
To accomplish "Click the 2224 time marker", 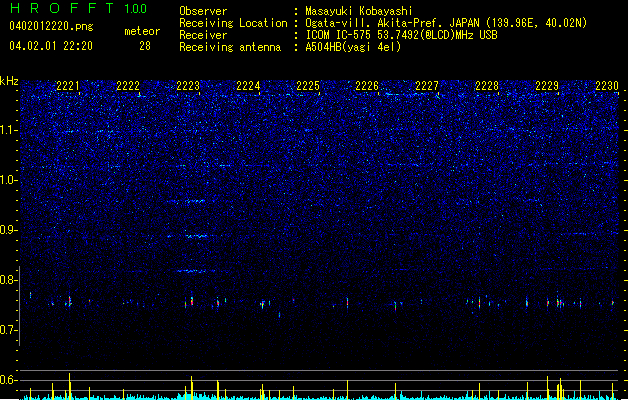I will (248, 86).
